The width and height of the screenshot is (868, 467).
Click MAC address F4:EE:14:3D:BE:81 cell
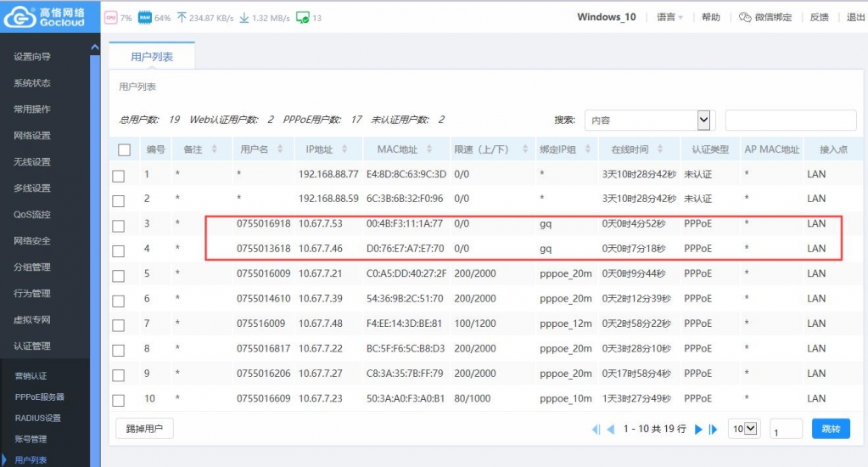404,324
